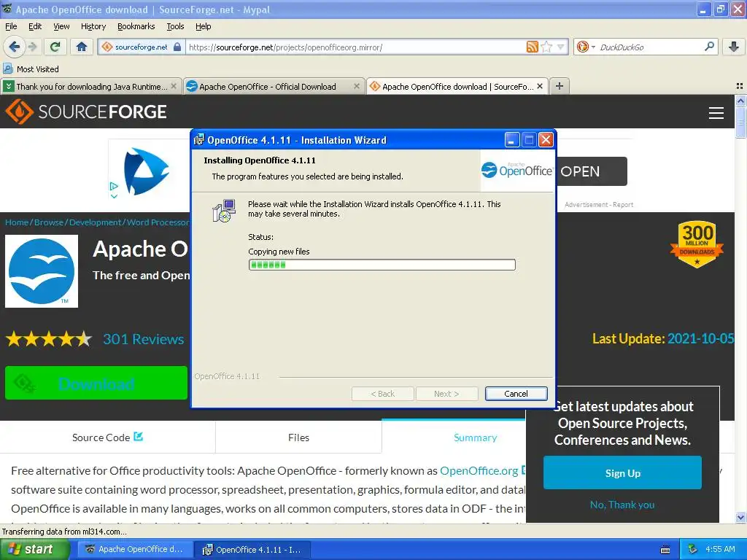Click the Sign Up button
747x560 pixels.
pos(622,472)
